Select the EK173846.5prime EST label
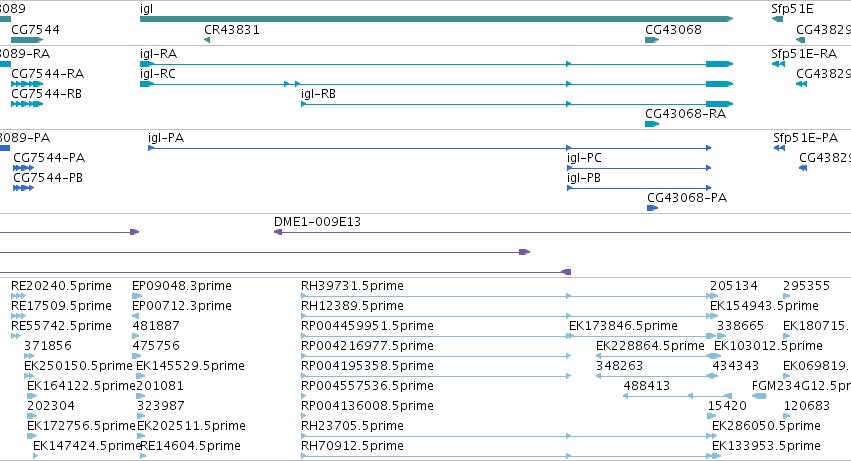This screenshot has height=461, width=851. 623,326
